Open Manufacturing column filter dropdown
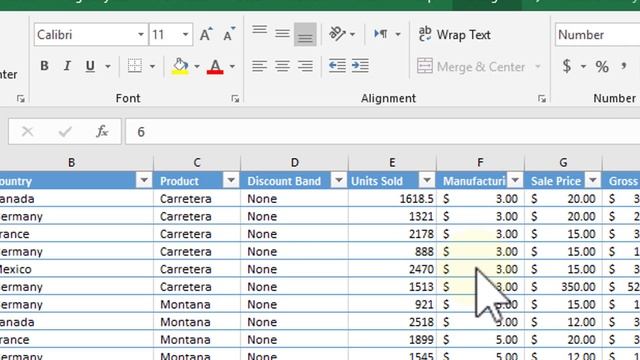 [515, 180]
